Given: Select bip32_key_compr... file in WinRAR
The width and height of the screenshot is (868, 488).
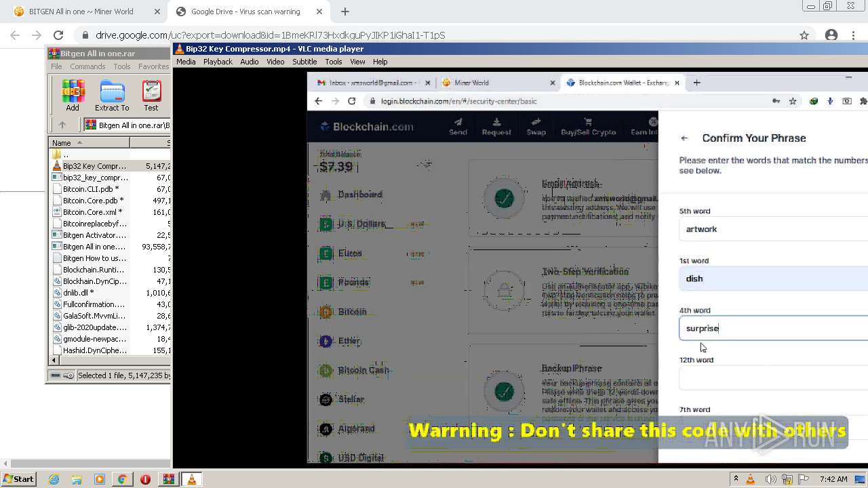Looking at the screenshot, I should pyautogui.click(x=110, y=178).
